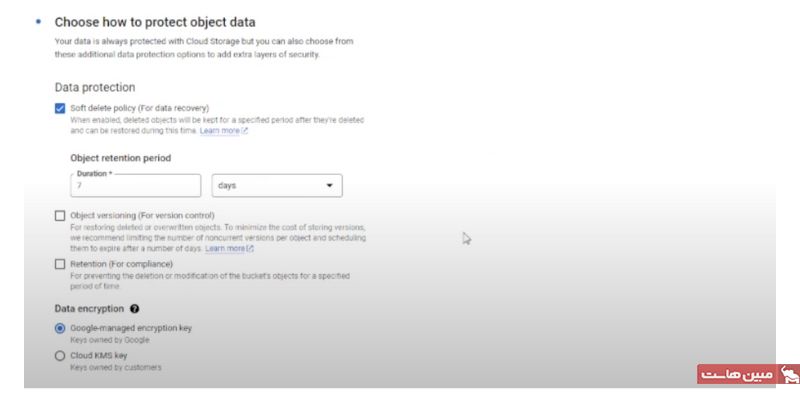Click the help icon beside Data encryption
This screenshot has height=400, width=800.
pyautogui.click(x=134, y=310)
